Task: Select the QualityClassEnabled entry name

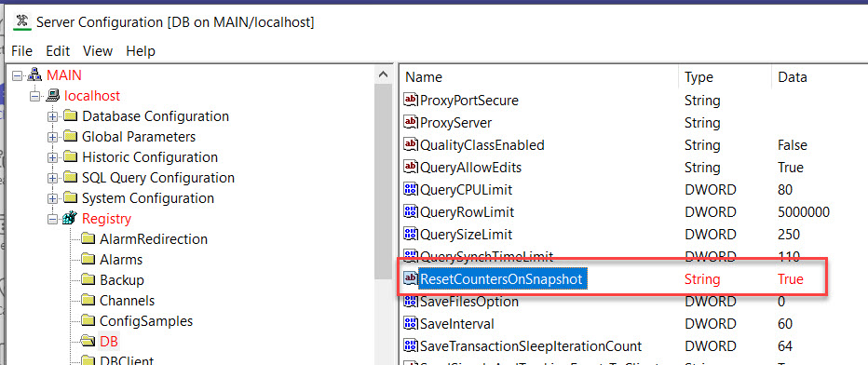Action: point(482,145)
